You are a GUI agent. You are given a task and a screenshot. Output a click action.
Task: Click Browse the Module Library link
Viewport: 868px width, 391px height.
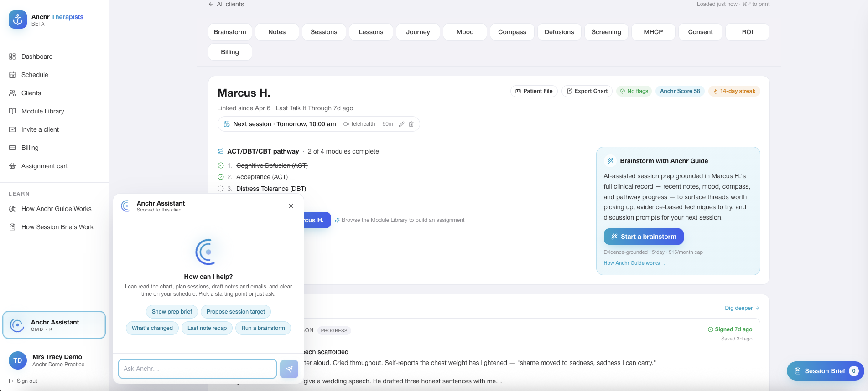click(x=400, y=220)
